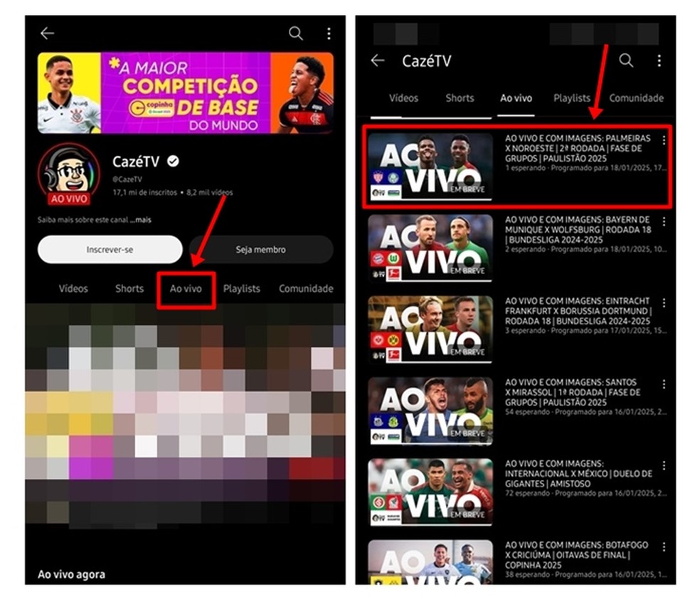Click '54 esperando' Santos schedule line
The width and height of the screenshot is (700, 599).
pos(585,412)
